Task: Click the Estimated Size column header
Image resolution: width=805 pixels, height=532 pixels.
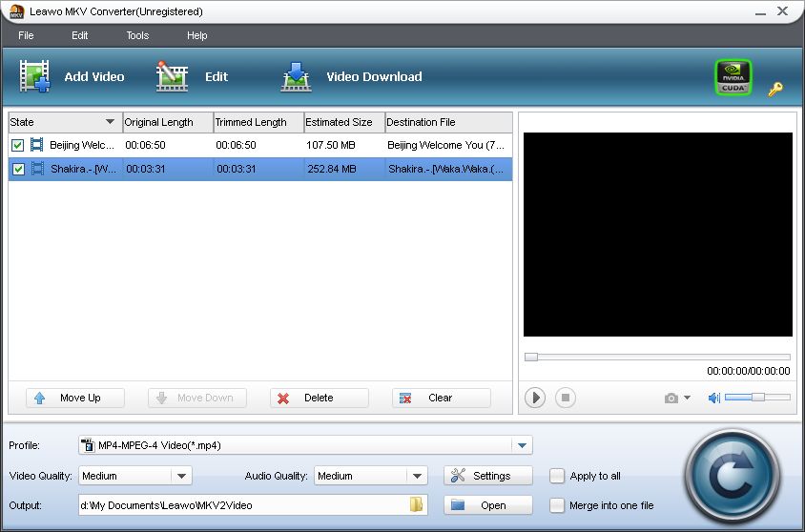Action: 344,122
